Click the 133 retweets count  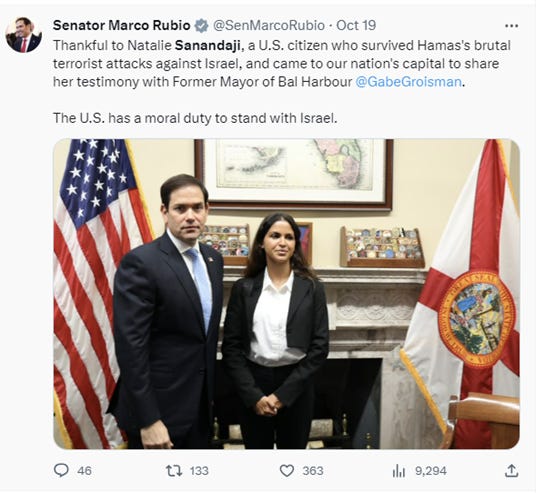[199, 471]
